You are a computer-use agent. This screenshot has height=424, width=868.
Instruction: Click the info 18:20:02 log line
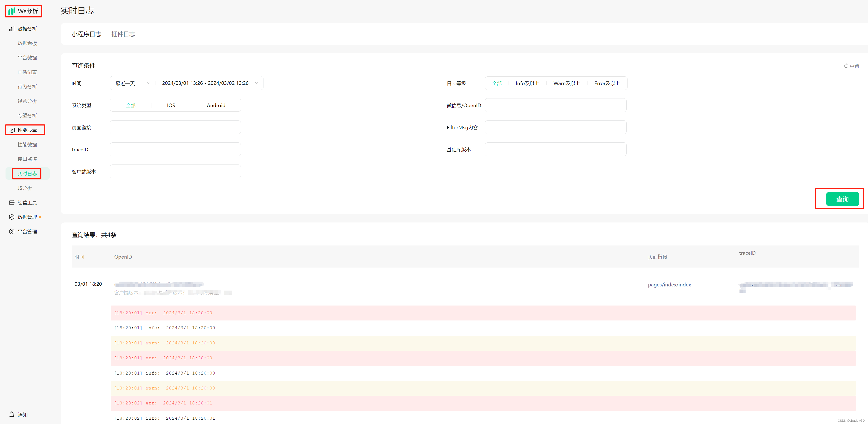tap(483, 418)
